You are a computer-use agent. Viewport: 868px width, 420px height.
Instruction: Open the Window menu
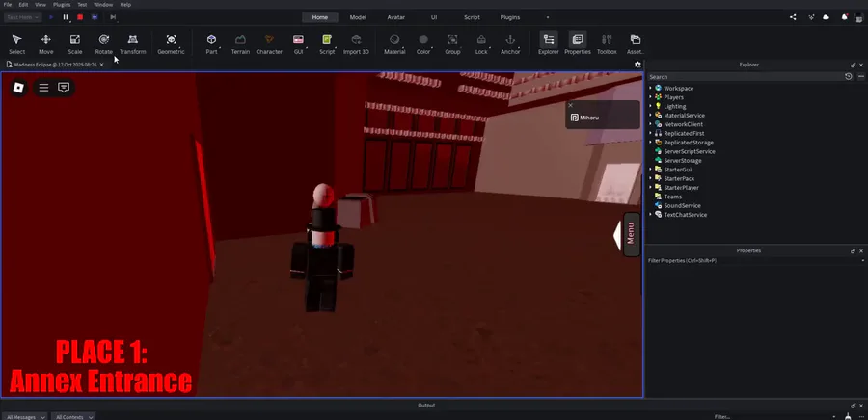coord(103,5)
